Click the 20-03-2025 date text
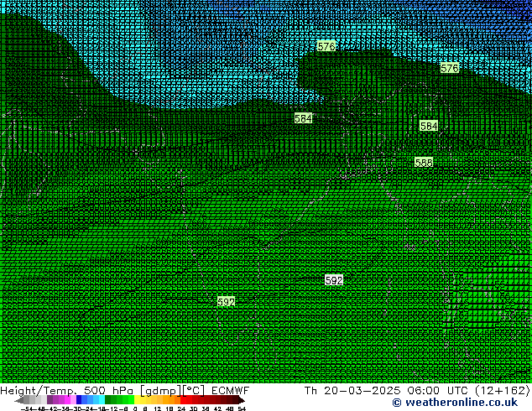532x411 pixels. coord(362,391)
